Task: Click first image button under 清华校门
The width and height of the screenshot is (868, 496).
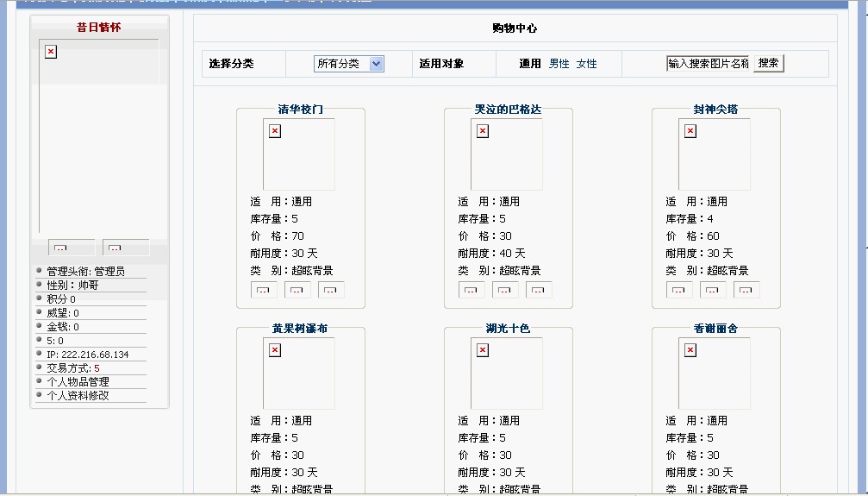Action: point(264,290)
